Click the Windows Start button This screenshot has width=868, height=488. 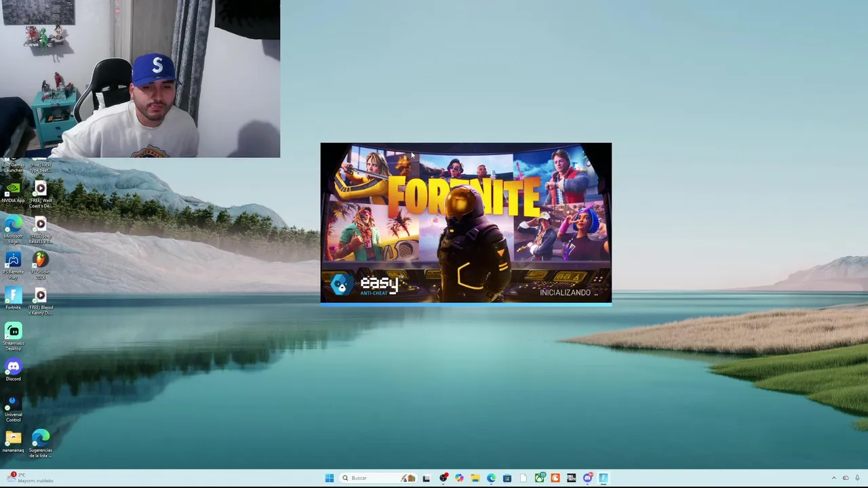330,478
